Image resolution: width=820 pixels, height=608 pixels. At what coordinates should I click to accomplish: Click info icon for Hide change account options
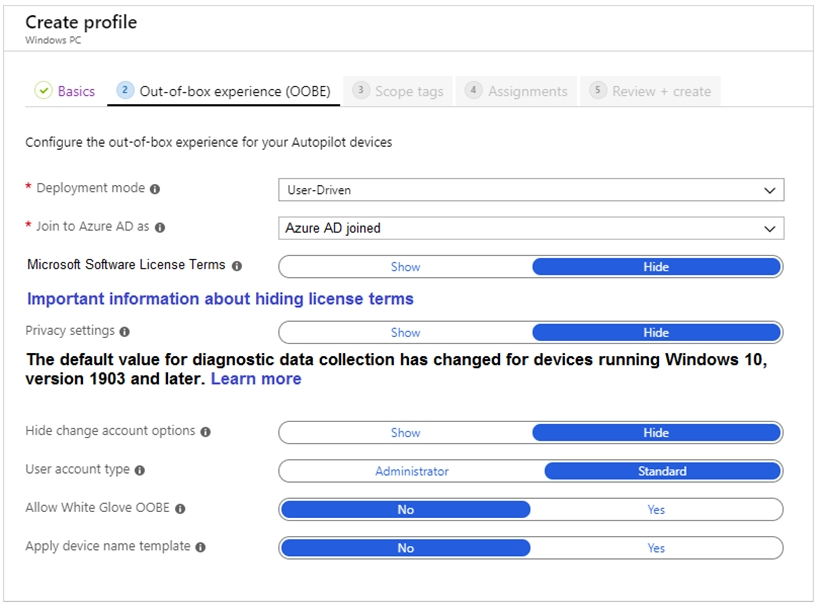(x=205, y=432)
